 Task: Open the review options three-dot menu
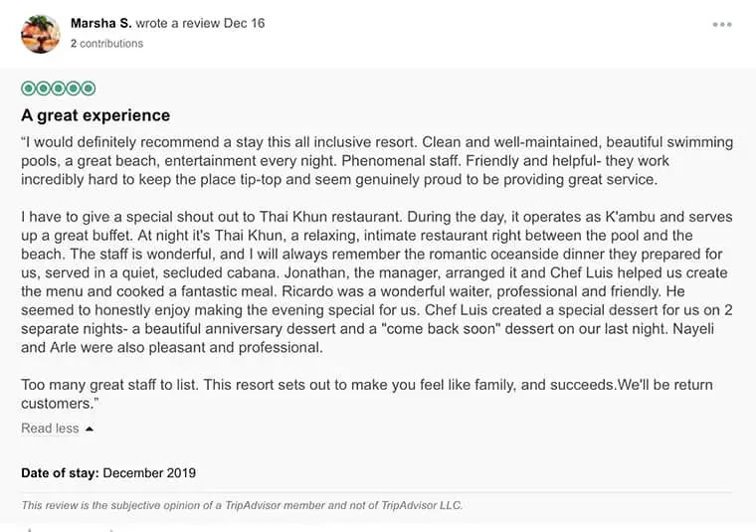coord(722,25)
